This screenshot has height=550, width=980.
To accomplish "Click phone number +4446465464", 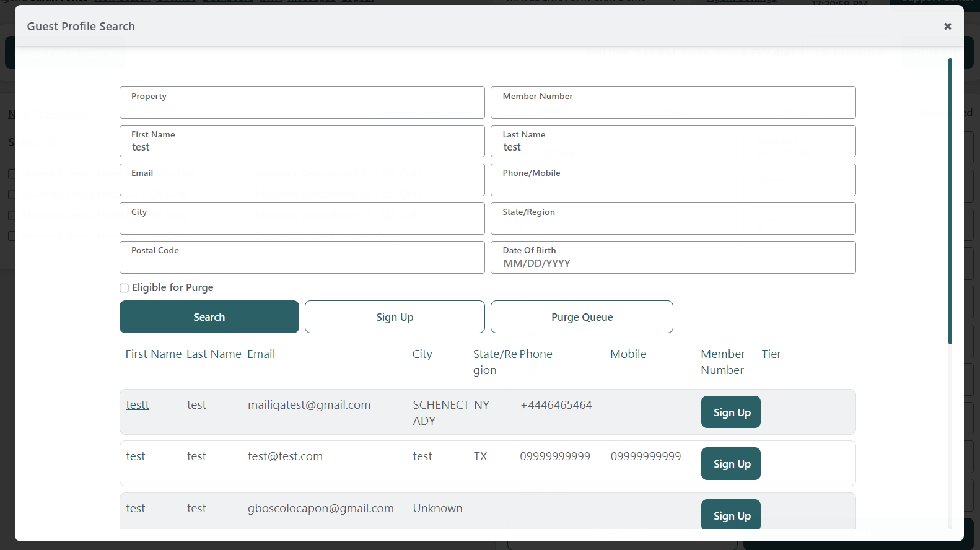I will (556, 405).
